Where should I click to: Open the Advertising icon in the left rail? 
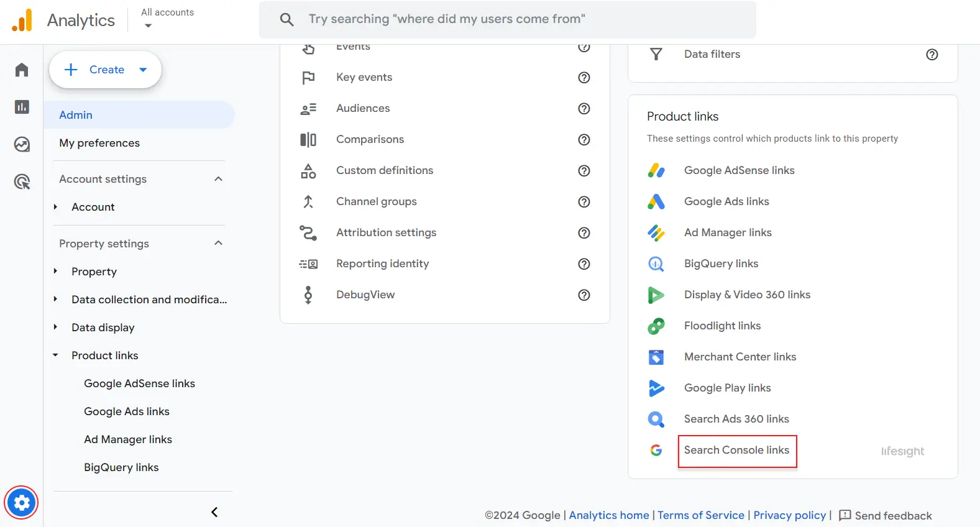click(22, 181)
